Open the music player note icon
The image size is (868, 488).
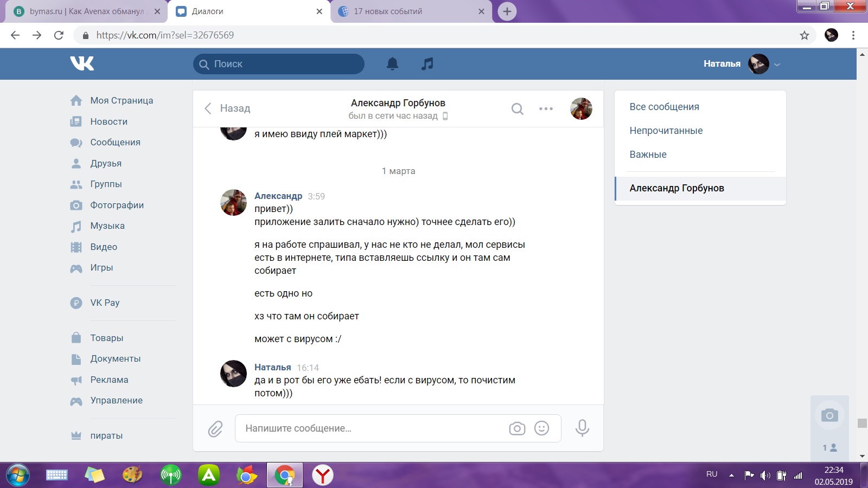pos(427,64)
